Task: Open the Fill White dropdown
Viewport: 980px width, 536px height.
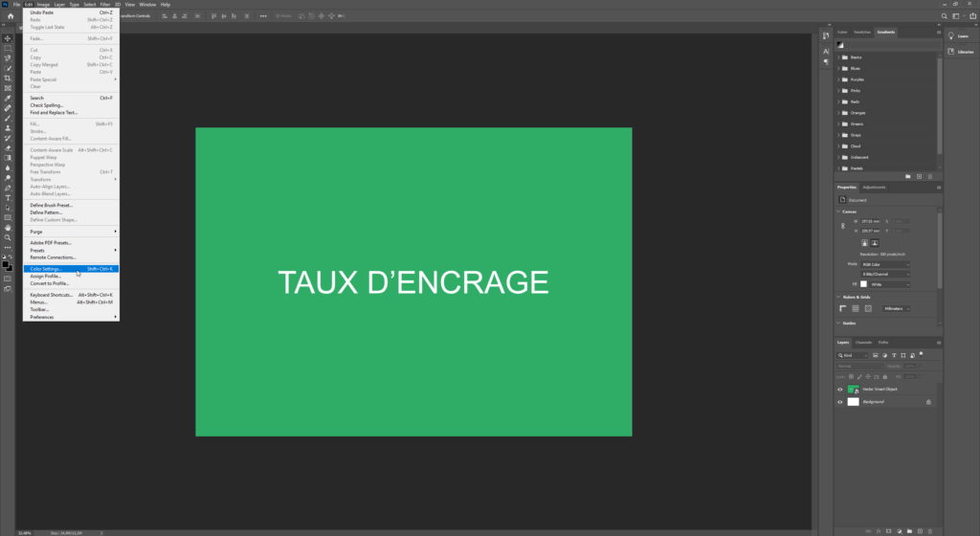Action: (890, 284)
